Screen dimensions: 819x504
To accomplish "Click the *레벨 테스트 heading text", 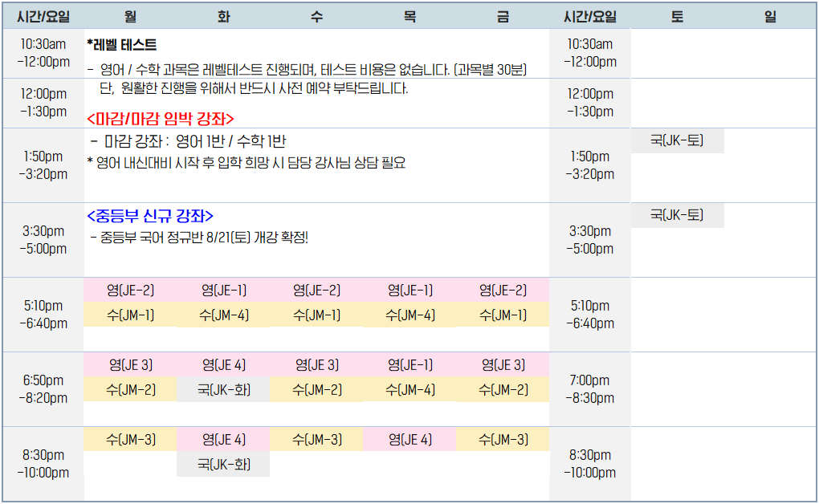I will tap(121, 46).
